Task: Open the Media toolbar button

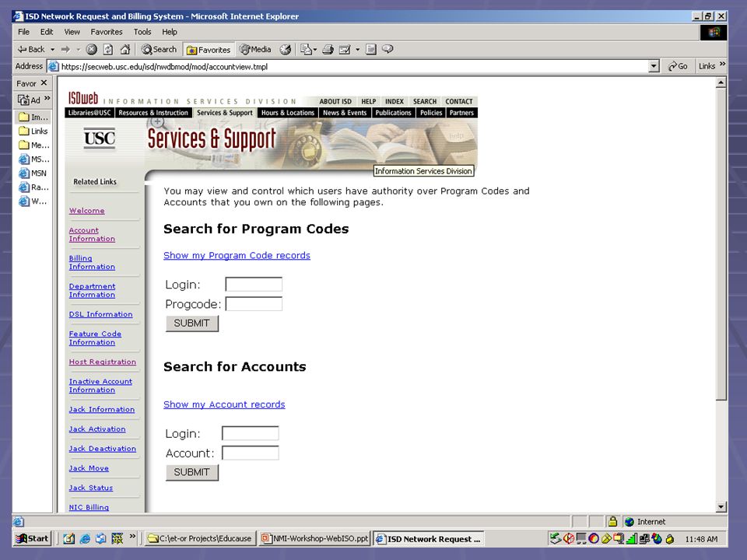Action: pos(255,49)
